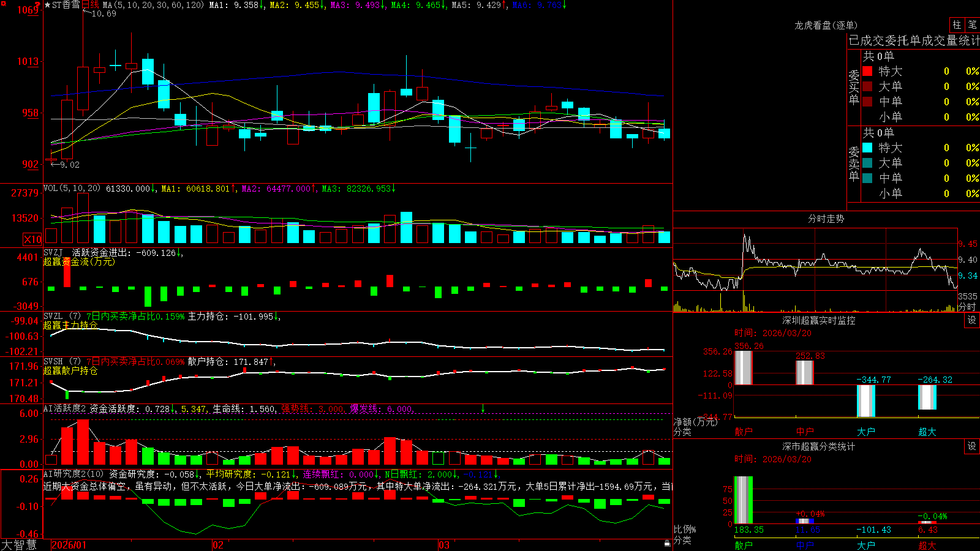The width and height of the screenshot is (980, 551).
Task: Click the red 特大 buy-order color swatch
Action: [x=867, y=71]
